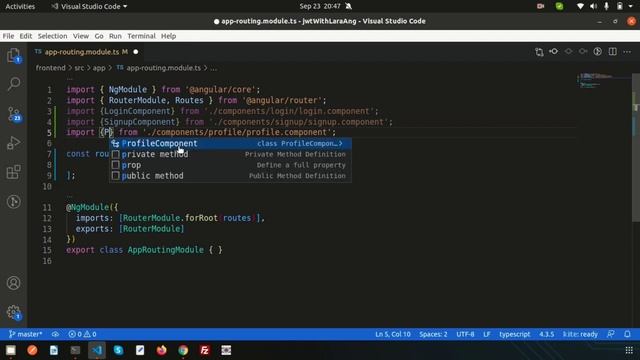The image size is (640, 360).
Task: Open editor More Actions ellipsis
Action: 627,52
